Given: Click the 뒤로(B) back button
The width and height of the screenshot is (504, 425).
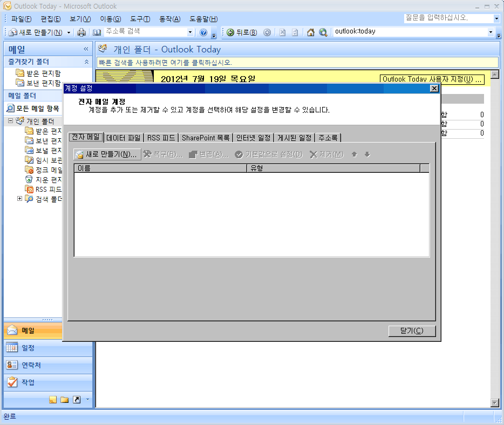Looking at the screenshot, I should (242, 32).
